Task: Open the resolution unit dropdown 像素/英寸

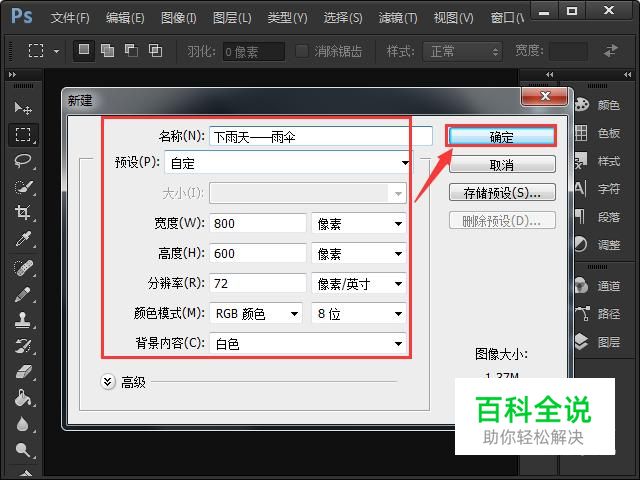Action: point(358,284)
